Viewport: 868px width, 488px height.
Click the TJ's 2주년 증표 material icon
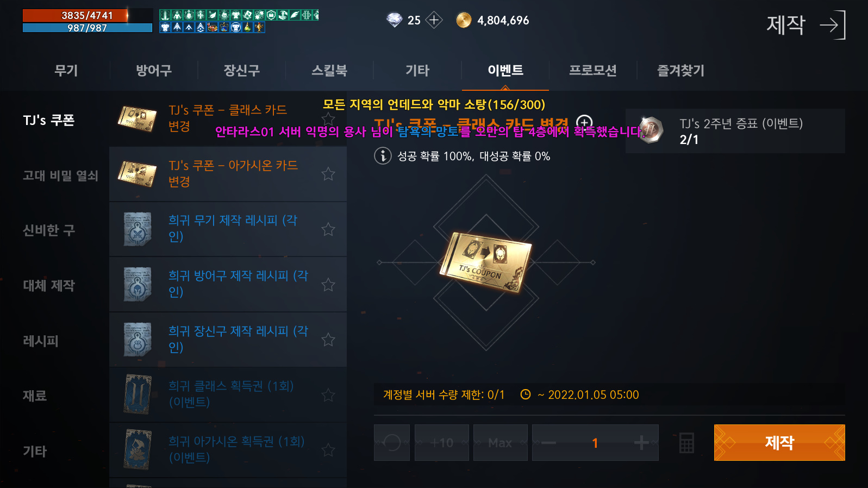[651, 130]
